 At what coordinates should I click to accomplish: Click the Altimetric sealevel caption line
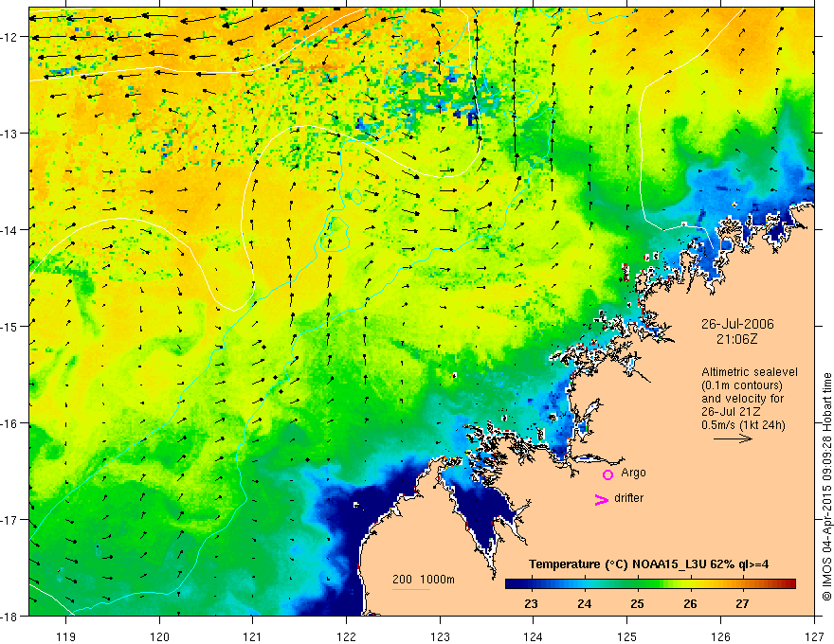pyautogui.click(x=750, y=372)
